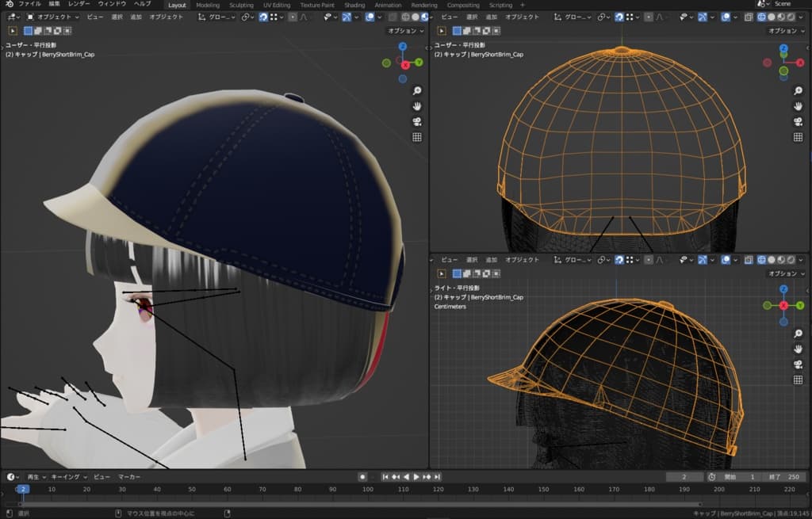The width and height of the screenshot is (812, 519).
Task: Toggle snapping magnet in the left viewport header
Action: 263,16
